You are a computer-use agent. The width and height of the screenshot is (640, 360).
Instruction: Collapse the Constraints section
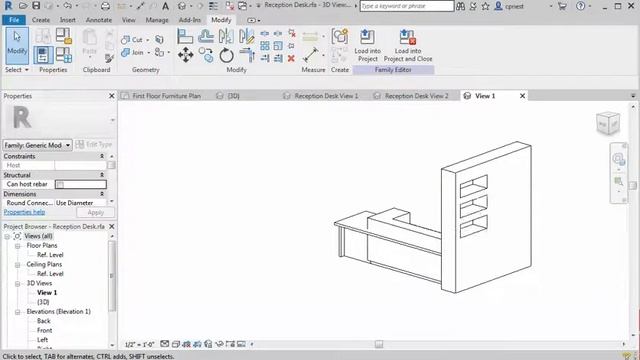(102, 156)
